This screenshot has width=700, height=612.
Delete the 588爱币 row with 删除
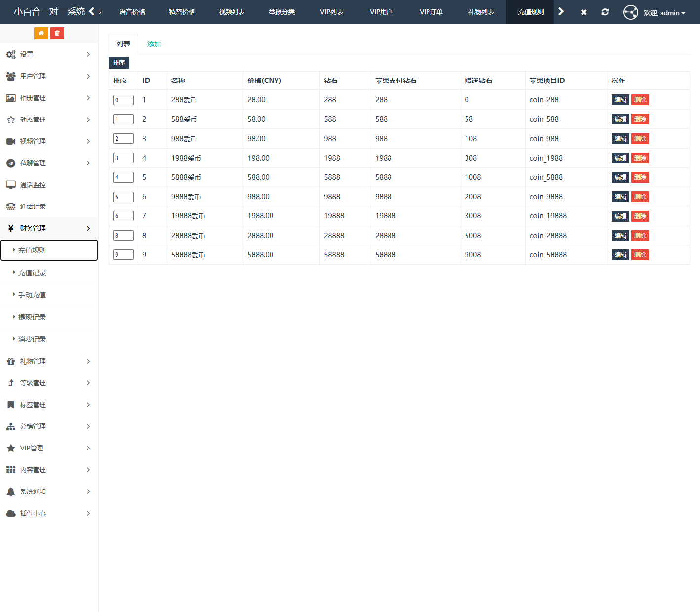click(640, 119)
